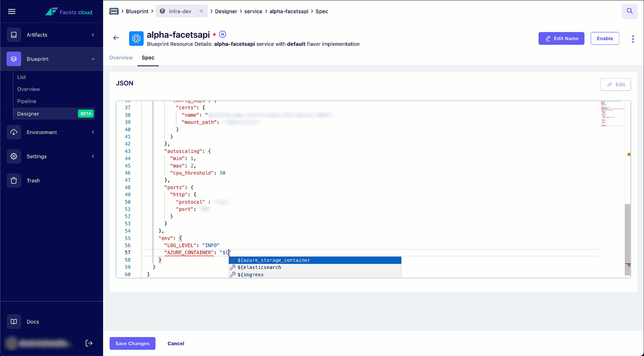Click the alpha-facetsapi breadcrumb link
Screen dimensions: 644x356
289,11
